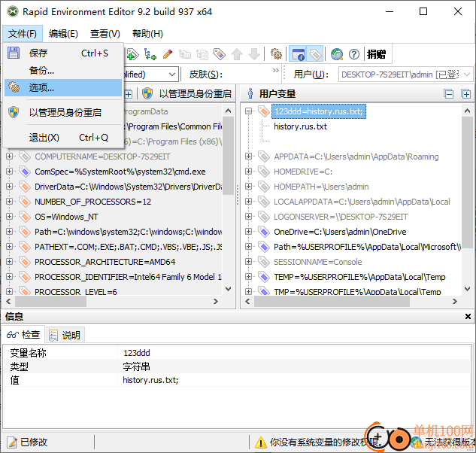Expand the HOMEDRIVE variable node
This screenshot has height=453, width=476.
[x=248, y=172]
